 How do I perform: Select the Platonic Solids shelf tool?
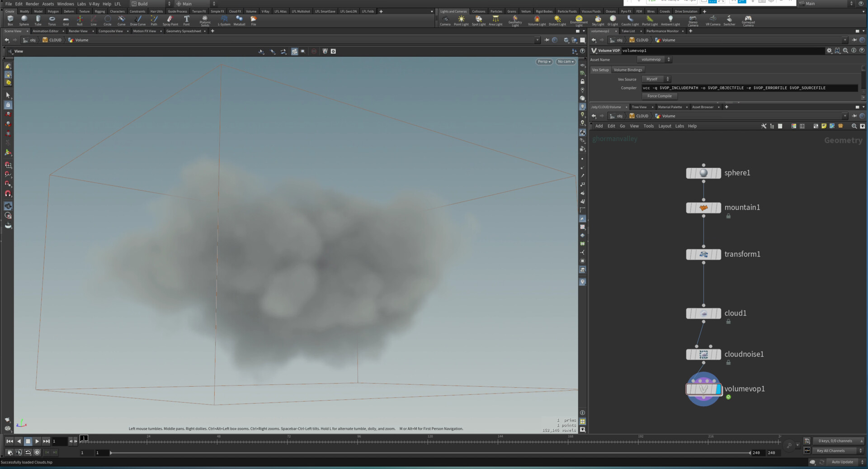[x=205, y=20]
